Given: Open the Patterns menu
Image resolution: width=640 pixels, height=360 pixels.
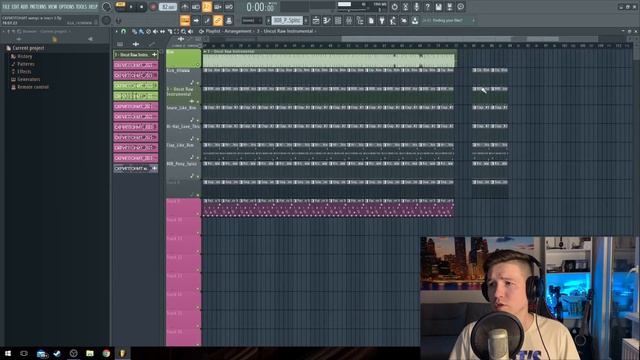Looking at the screenshot, I should (38, 7).
